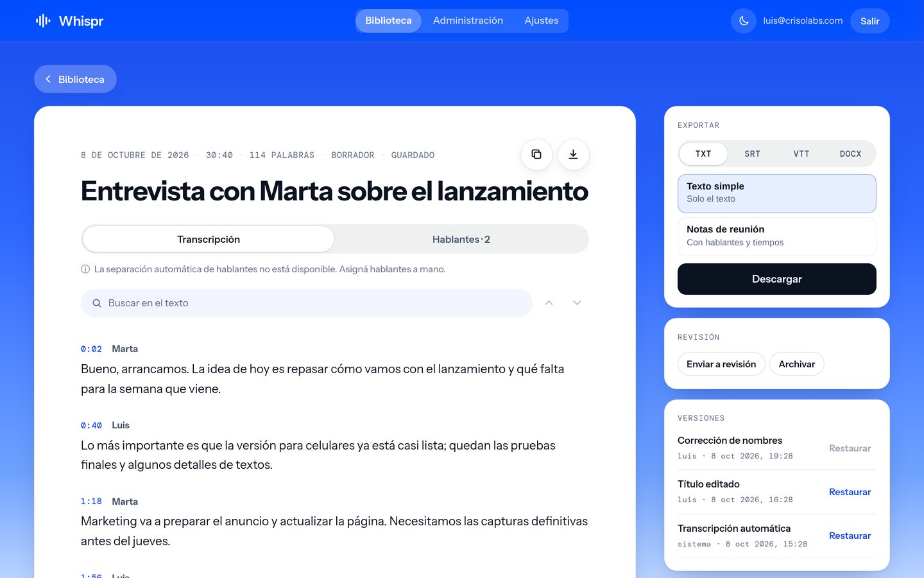The height and width of the screenshot is (578, 924).
Task: Select SRT export format
Action: point(752,153)
